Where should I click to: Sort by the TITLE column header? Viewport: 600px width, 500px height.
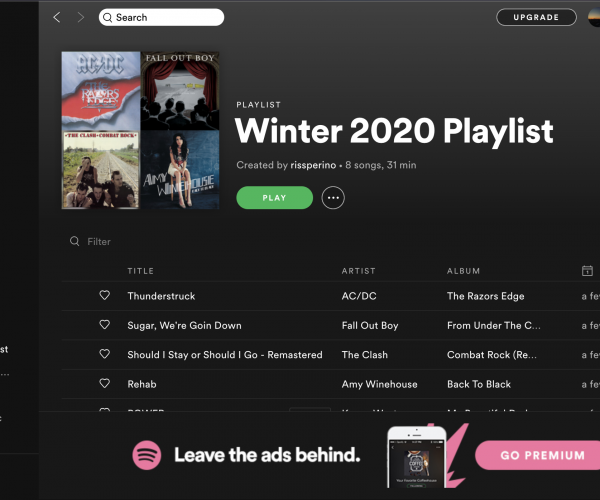tap(140, 271)
